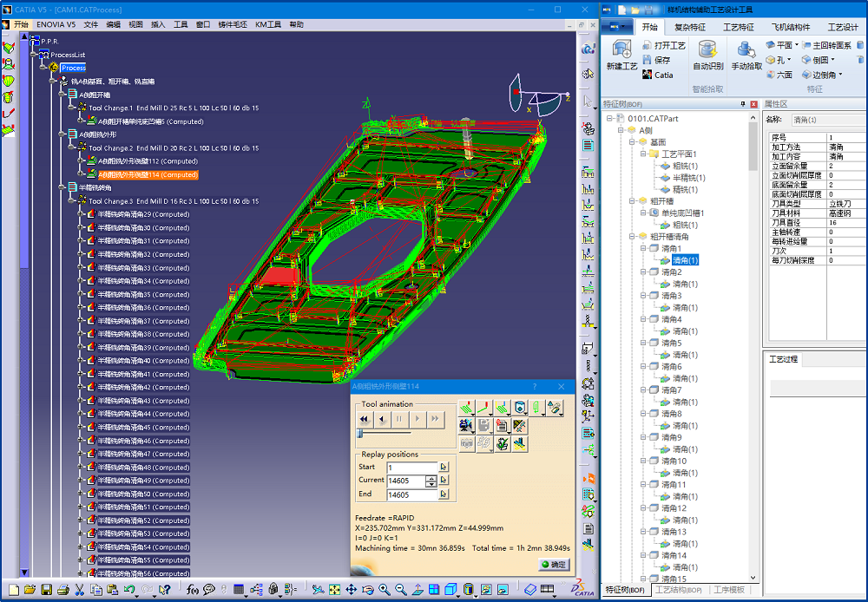Click the Save disk icon in CATIA toolbar
The width and height of the screenshot is (868, 602).
click(x=47, y=590)
